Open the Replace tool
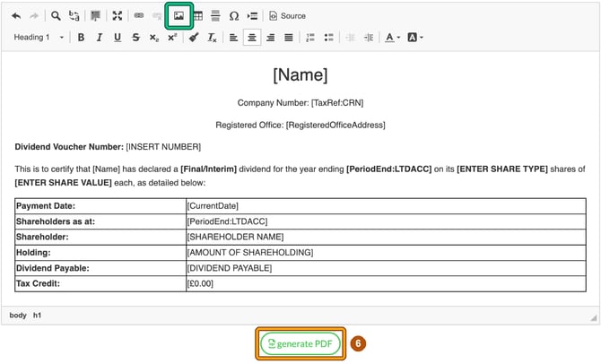 [74, 16]
